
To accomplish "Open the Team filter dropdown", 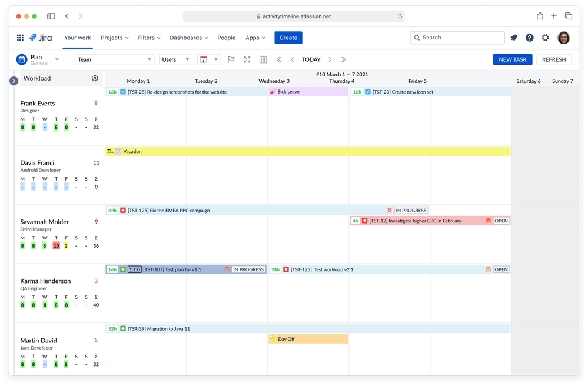I will (x=114, y=59).
